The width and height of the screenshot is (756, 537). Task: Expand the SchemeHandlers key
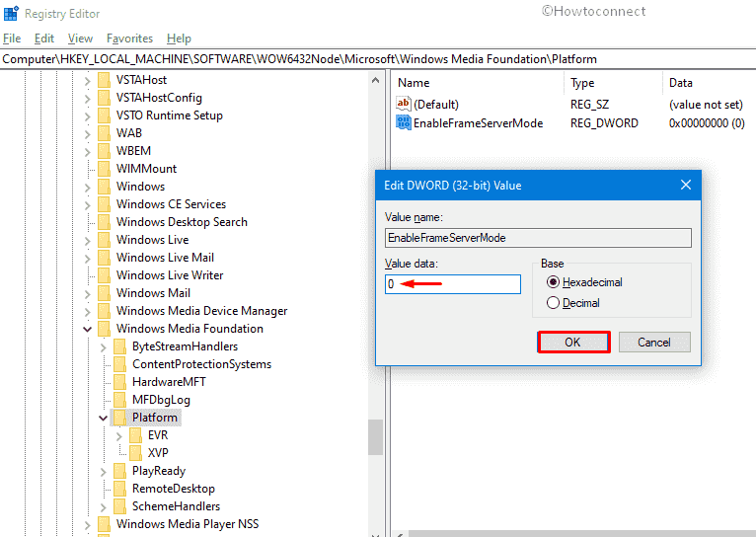pyautogui.click(x=104, y=506)
